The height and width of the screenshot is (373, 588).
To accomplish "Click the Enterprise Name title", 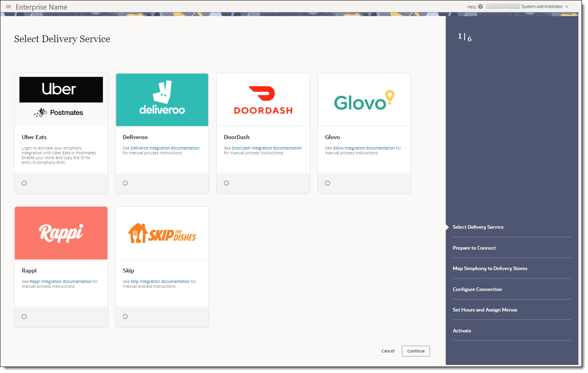I will click(41, 7).
